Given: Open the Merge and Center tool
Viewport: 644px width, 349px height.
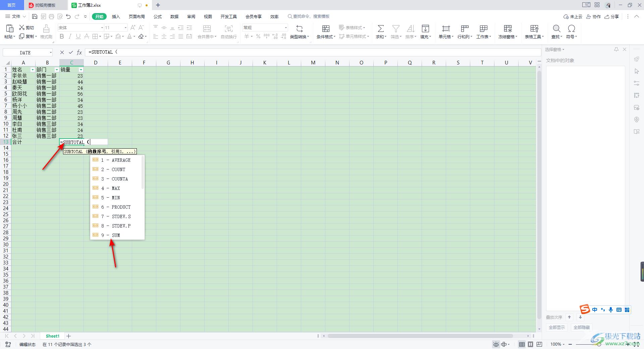Looking at the screenshot, I should pos(207,32).
